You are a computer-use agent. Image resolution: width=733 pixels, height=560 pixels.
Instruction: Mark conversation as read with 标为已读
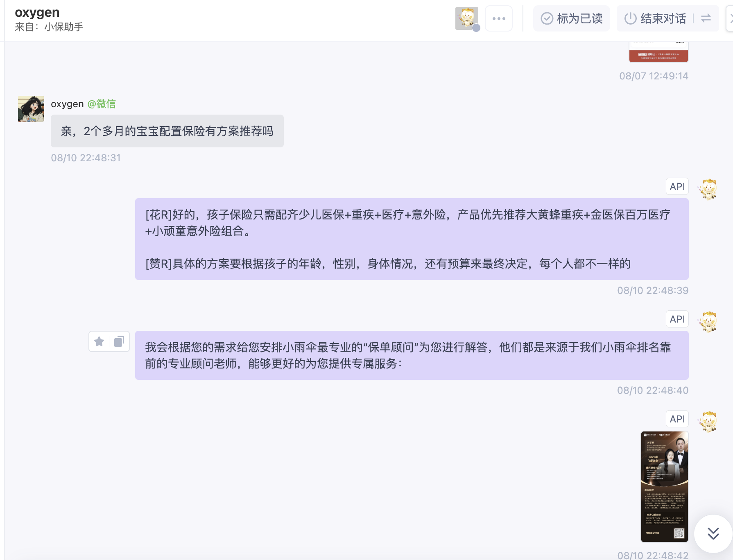coord(572,18)
